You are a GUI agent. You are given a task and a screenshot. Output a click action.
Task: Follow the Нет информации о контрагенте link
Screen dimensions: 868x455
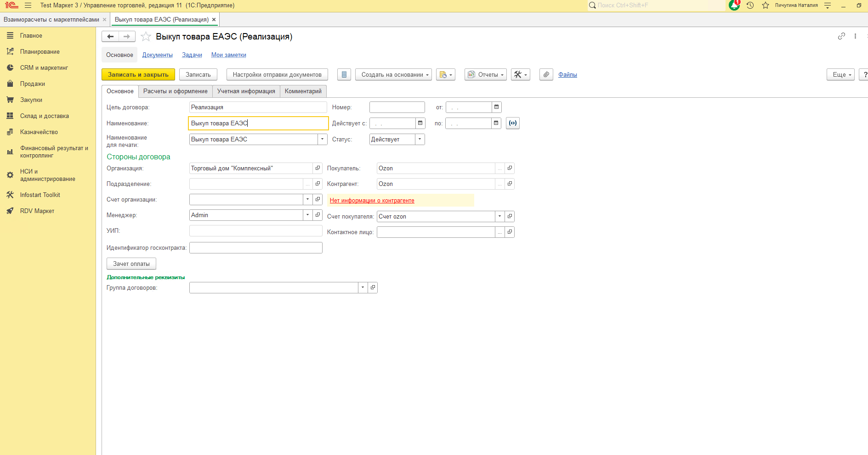[372, 201]
